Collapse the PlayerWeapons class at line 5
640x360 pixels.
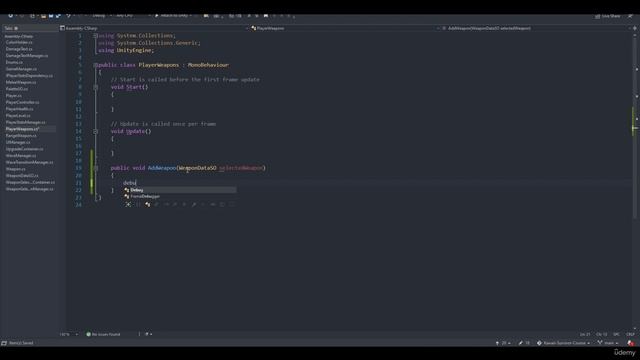coord(96,65)
